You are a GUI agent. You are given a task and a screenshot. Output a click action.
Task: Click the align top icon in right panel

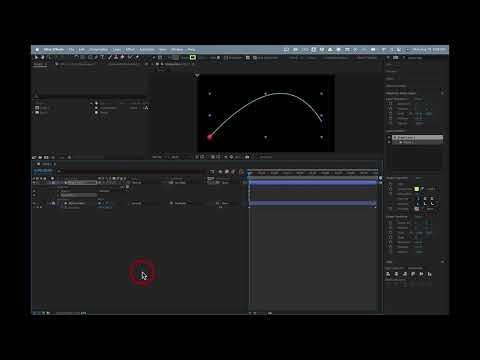click(413, 274)
